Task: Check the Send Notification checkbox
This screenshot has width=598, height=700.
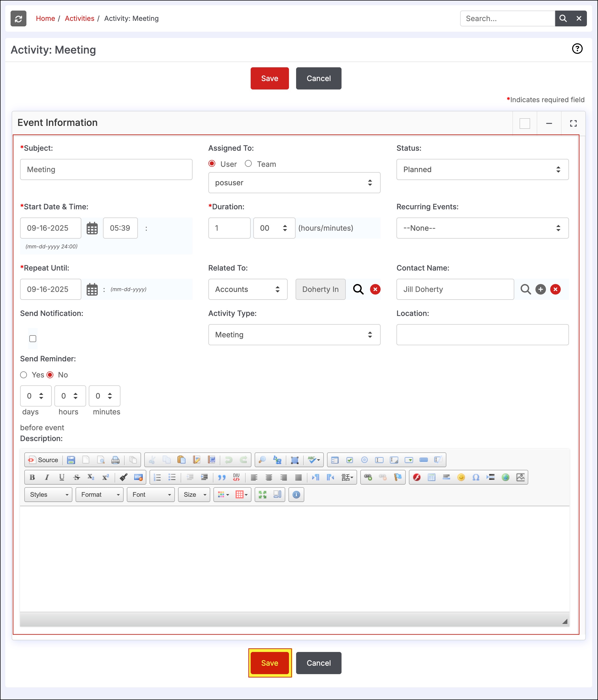Action: (x=33, y=338)
